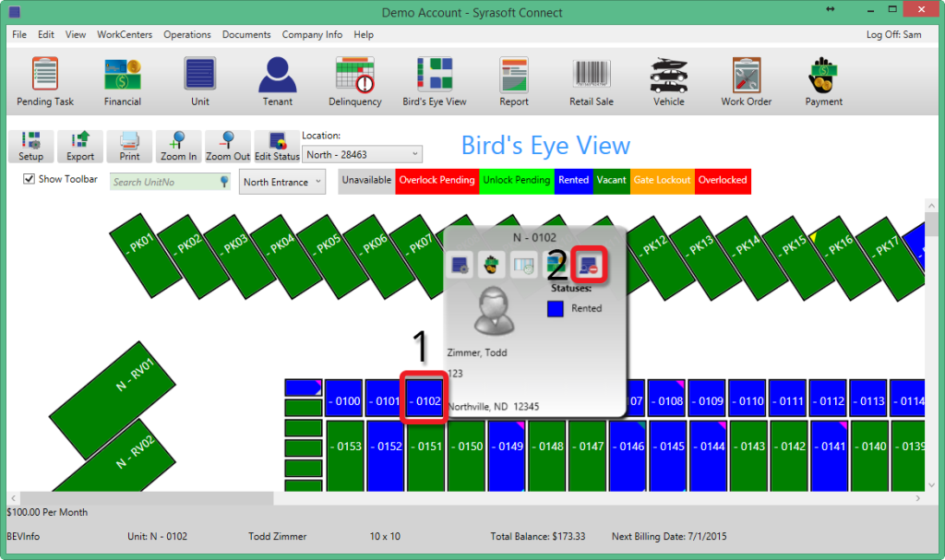Image resolution: width=945 pixels, height=560 pixels.
Task: Select unit 0110 on the map
Action: pyautogui.click(x=748, y=399)
